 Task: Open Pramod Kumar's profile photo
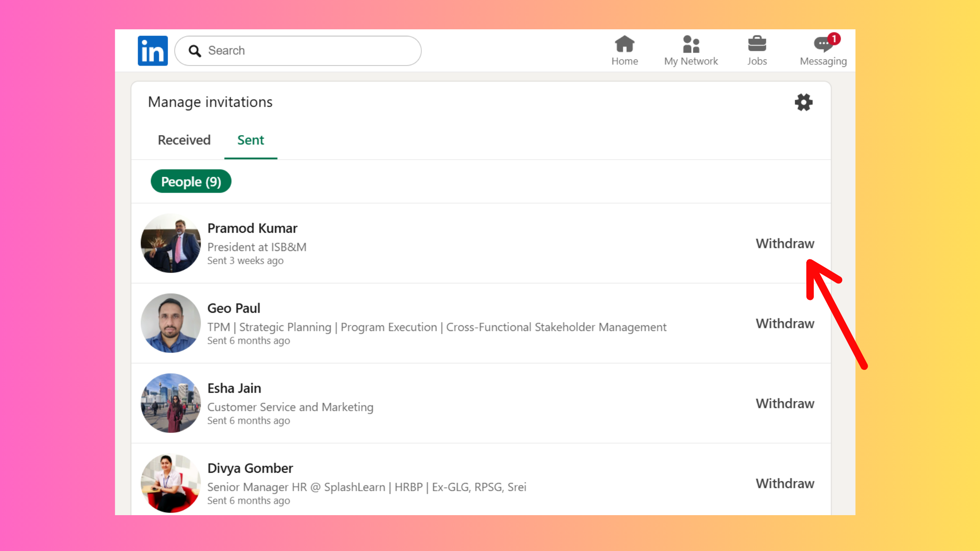[171, 243]
